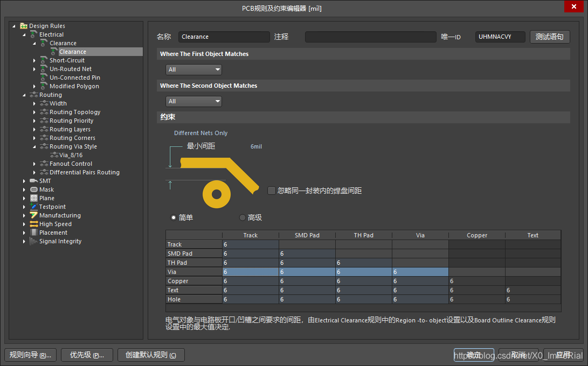
Task: Click the Manufacturing category icon
Action: click(34, 215)
